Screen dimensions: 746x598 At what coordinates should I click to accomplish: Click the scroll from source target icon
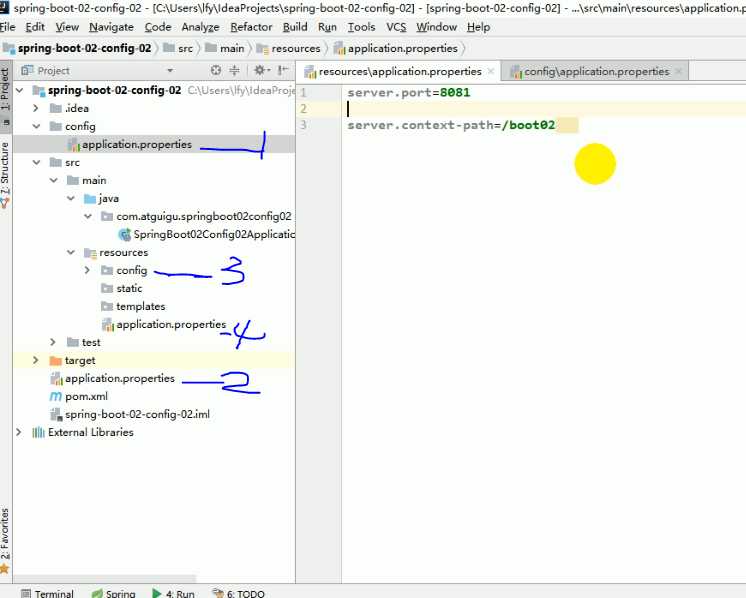216,70
